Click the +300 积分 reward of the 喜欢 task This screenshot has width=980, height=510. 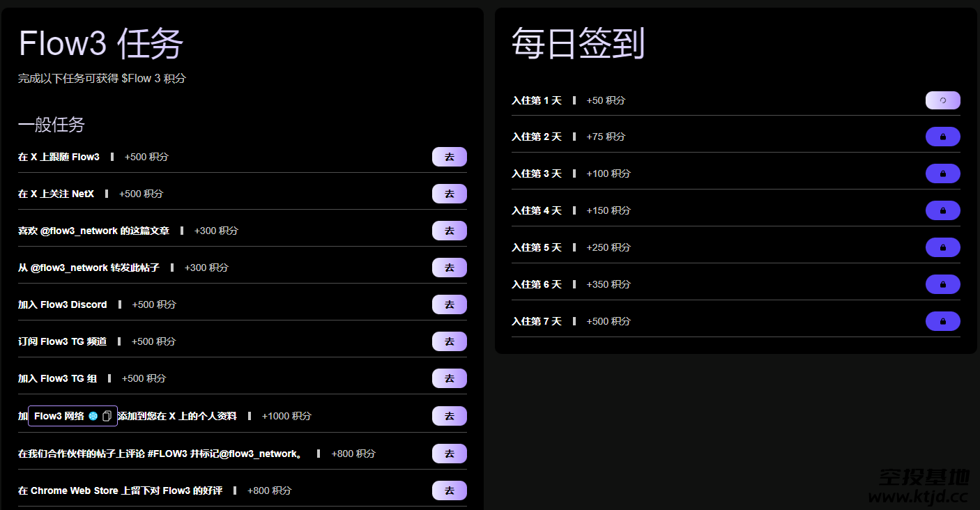216,231
